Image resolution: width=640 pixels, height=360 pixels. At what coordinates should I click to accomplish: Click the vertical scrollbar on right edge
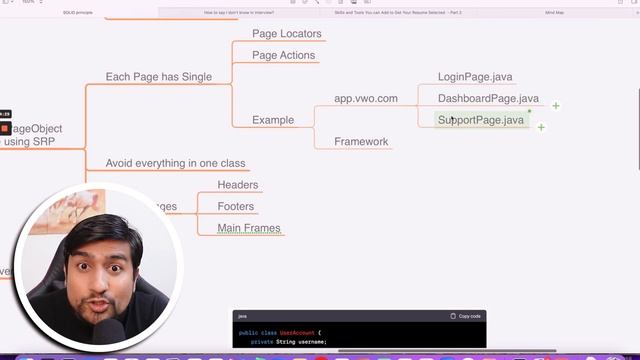click(x=638, y=129)
